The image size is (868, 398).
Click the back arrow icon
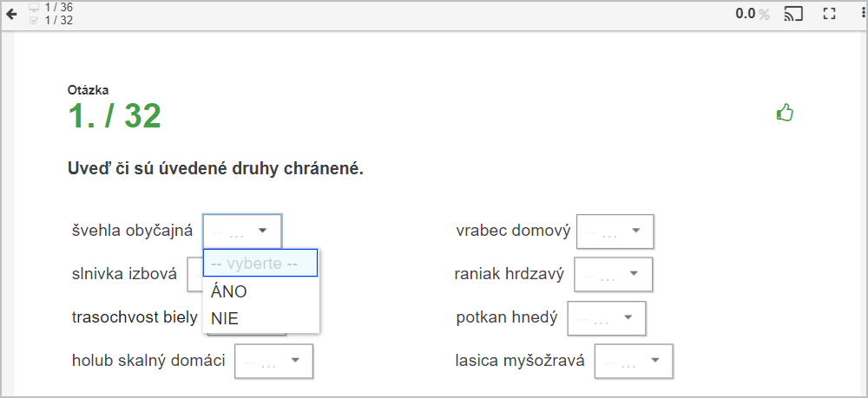pyautogui.click(x=11, y=15)
